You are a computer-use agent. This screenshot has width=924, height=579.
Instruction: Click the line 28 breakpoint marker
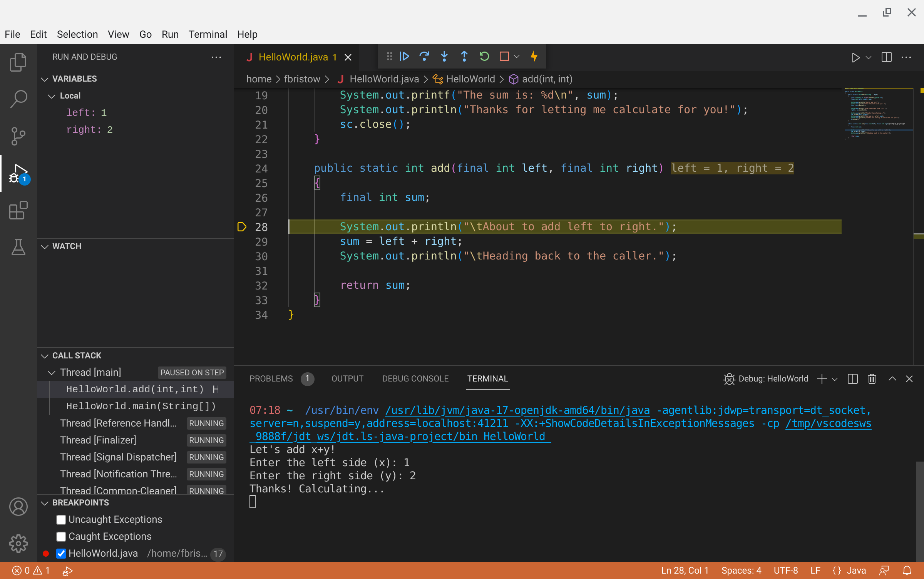pyautogui.click(x=242, y=227)
